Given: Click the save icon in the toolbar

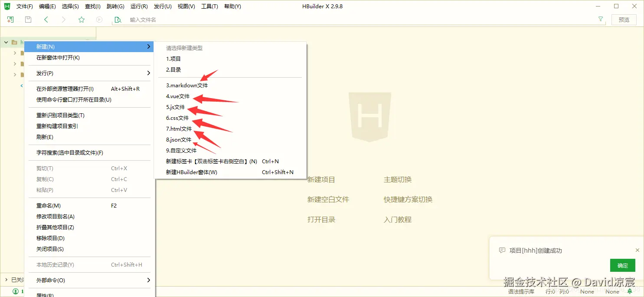Looking at the screenshot, I should pos(28,20).
